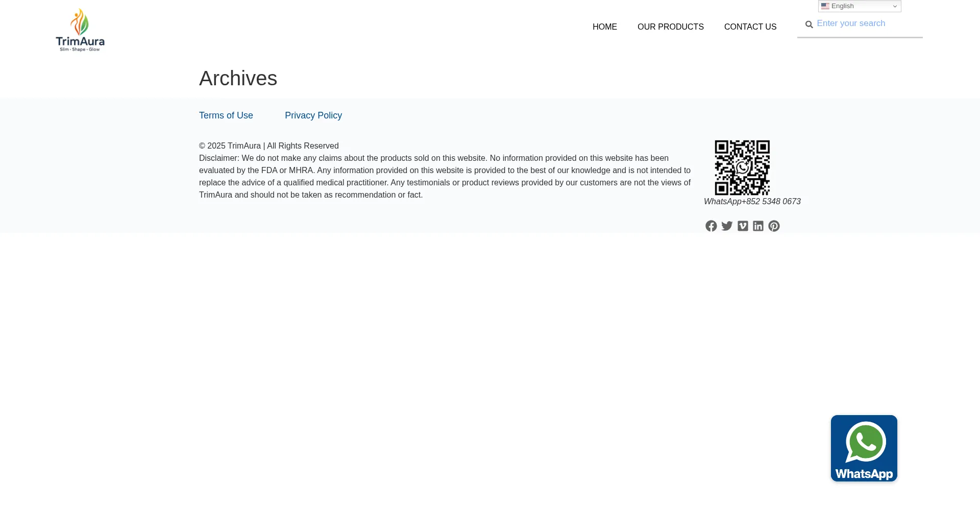
Task: Click inside the Enter your search field
Action: (x=863, y=23)
